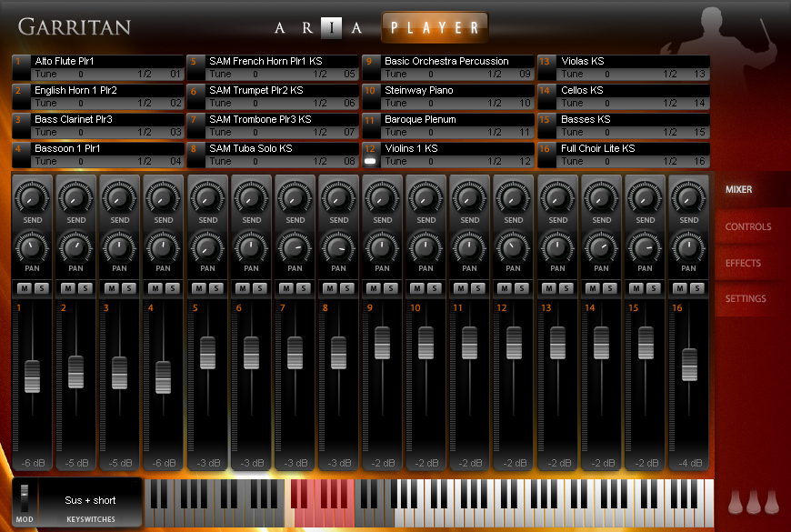Switch to the EFFECTS tab
Image resolution: width=791 pixels, height=532 pixels.
click(x=743, y=263)
